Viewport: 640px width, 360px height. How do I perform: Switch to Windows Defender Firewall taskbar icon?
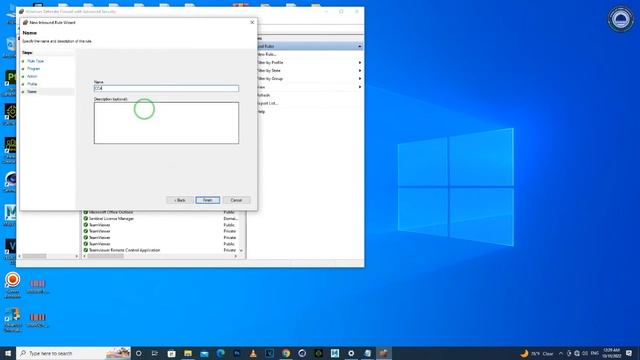coord(383,353)
